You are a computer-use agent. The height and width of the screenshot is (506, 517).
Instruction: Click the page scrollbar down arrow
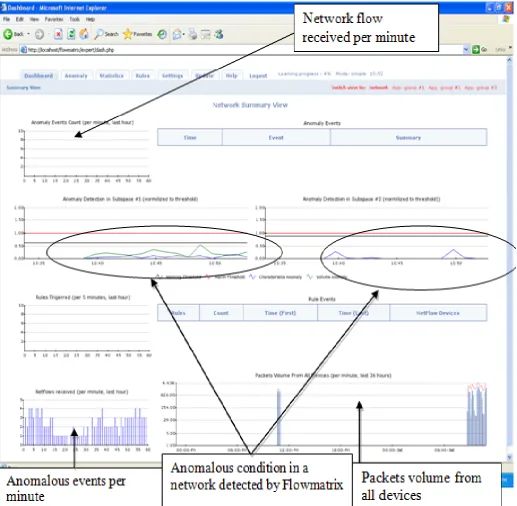click(x=509, y=457)
